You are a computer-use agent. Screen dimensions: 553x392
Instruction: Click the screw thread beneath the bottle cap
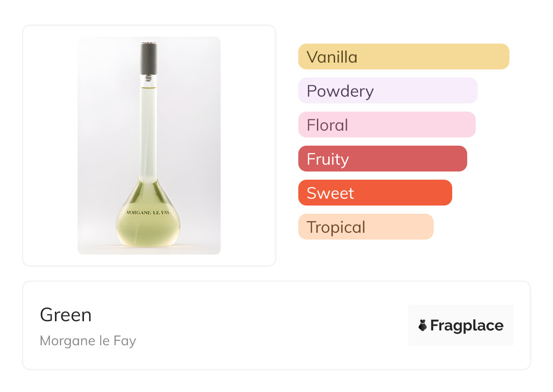(x=148, y=78)
